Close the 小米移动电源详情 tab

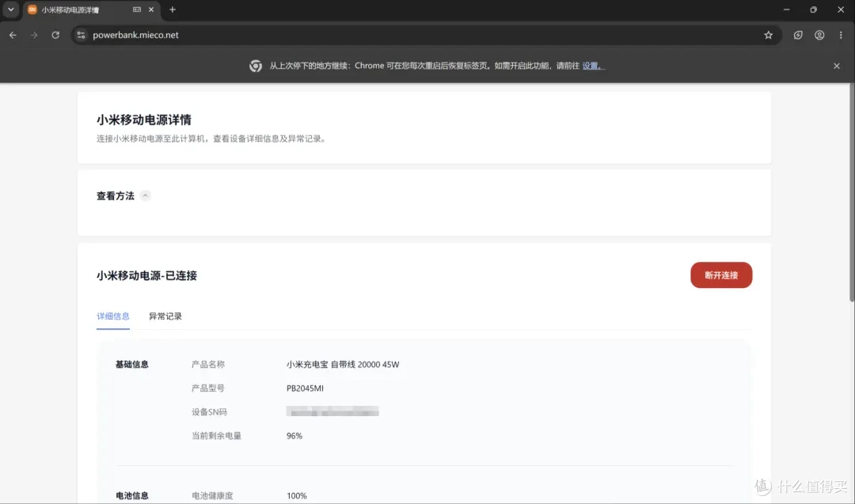(x=151, y=9)
